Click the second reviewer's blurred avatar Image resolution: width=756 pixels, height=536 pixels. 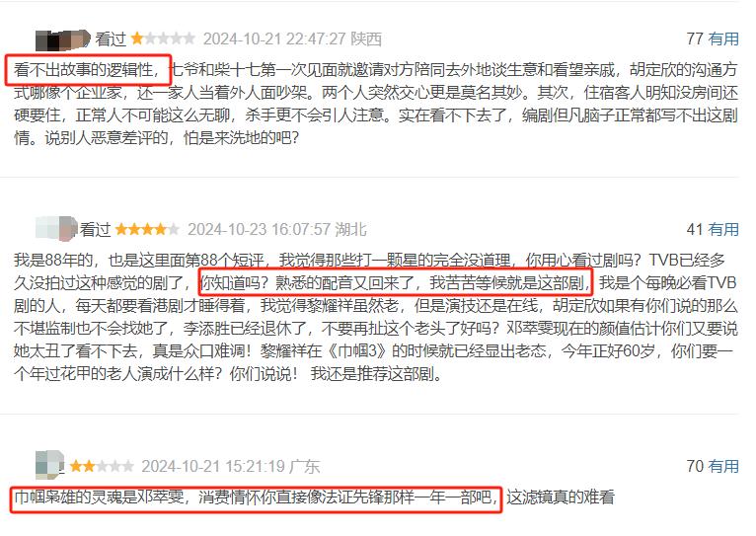coord(56,229)
